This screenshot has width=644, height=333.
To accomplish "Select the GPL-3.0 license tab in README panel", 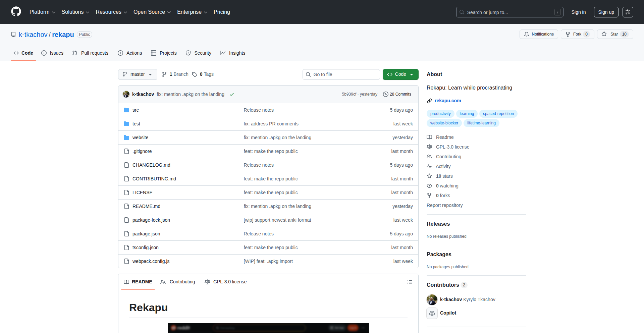I will pos(226,282).
